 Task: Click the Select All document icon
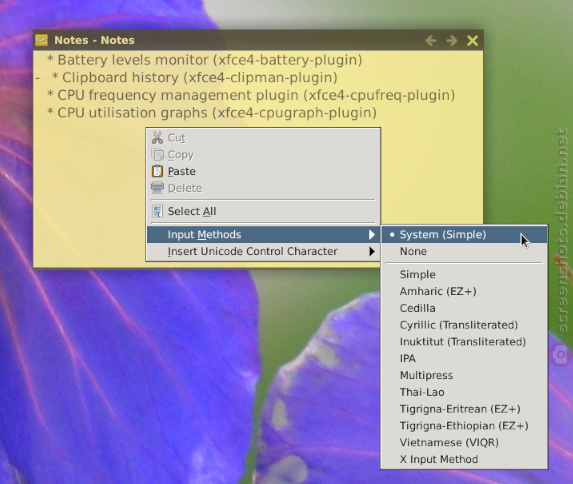point(158,211)
